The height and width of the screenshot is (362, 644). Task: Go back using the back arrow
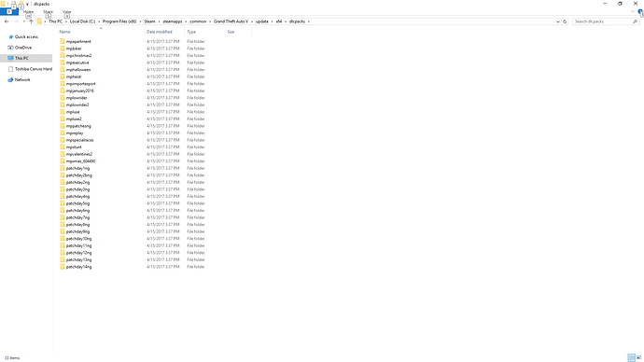tap(7, 21)
